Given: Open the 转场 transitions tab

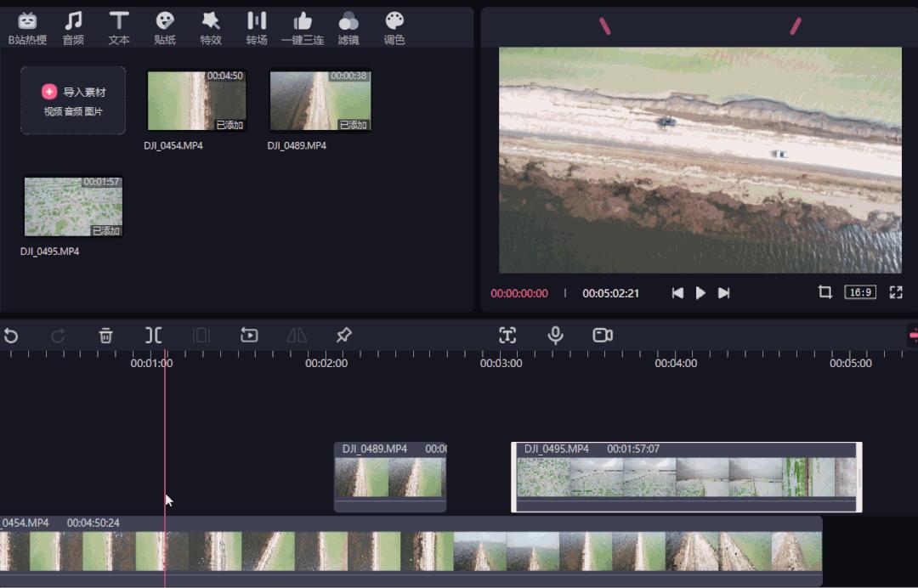Looking at the screenshot, I should [x=257, y=28].
